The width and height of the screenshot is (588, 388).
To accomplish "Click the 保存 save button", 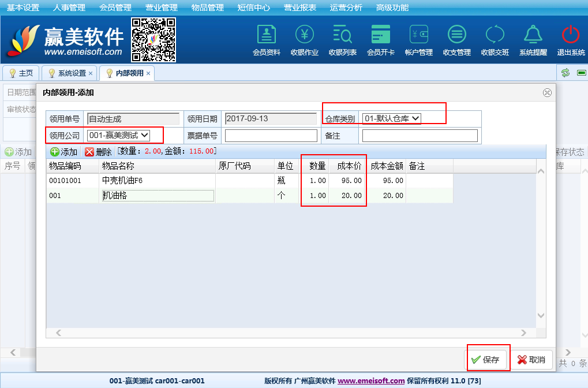I will tap(486, 360).
